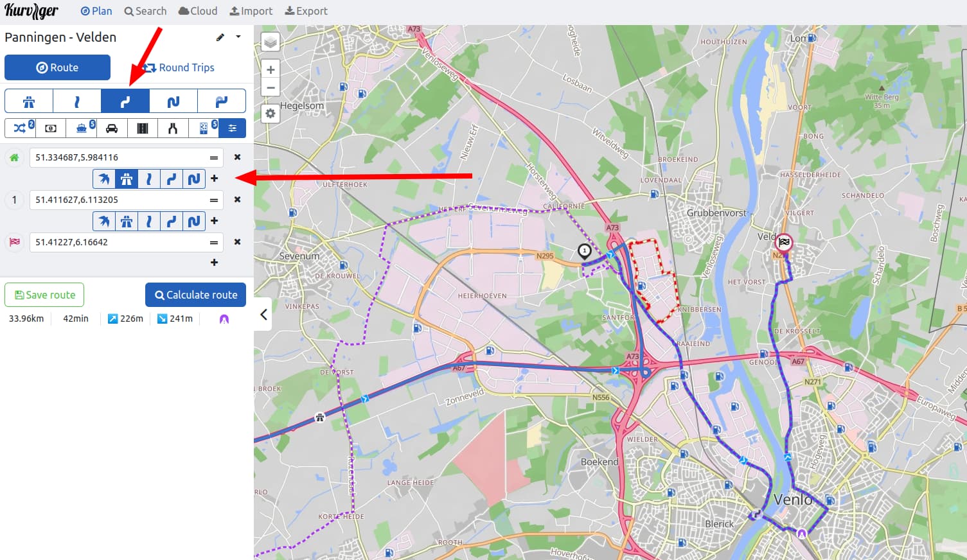Open the additional routing options sliders icon
The height and width of the screenshot is (560, 967).
pyautogui.click(x=233, y=128)
